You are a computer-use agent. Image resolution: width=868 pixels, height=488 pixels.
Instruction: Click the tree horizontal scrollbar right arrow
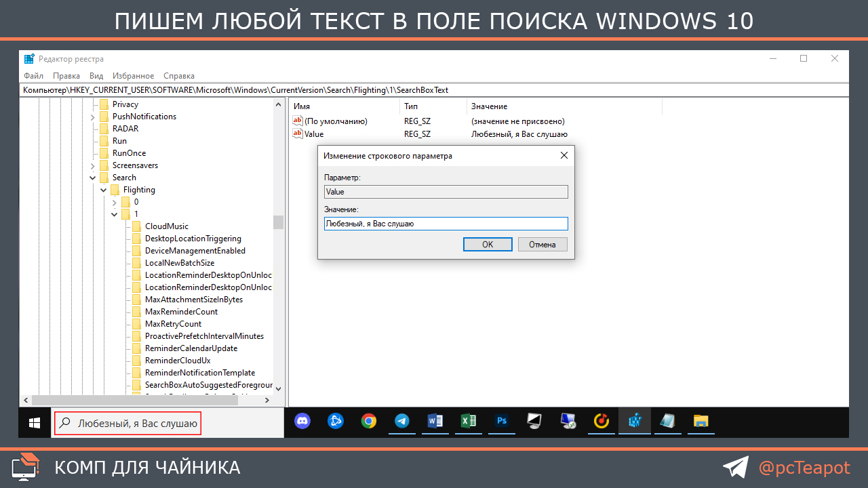pyautogui.click(x=267, y=400)
